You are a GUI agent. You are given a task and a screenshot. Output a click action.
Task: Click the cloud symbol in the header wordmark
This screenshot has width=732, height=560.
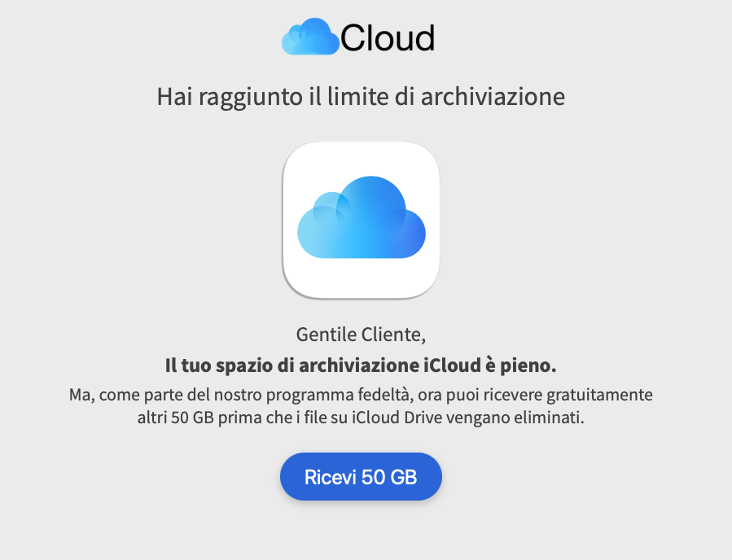point(312,36)
